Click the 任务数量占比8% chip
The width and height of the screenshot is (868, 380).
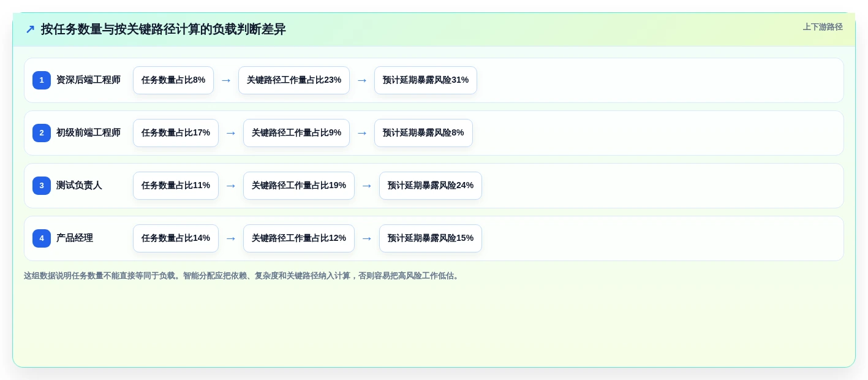[173, 80]
